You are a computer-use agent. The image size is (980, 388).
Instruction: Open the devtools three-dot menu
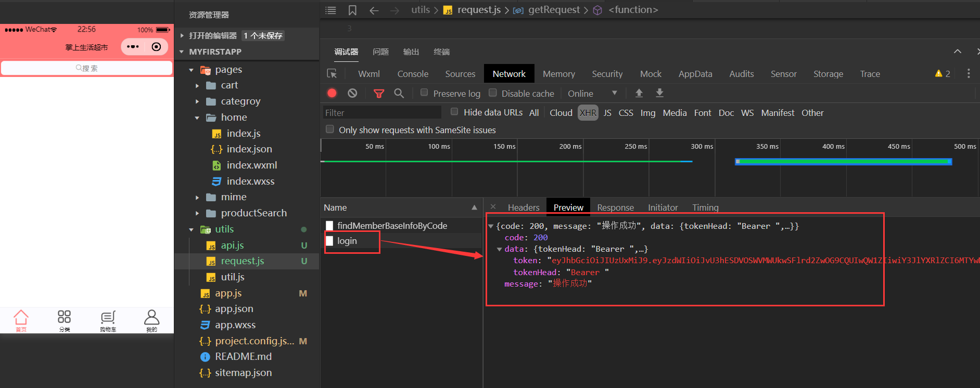[969, 74]
